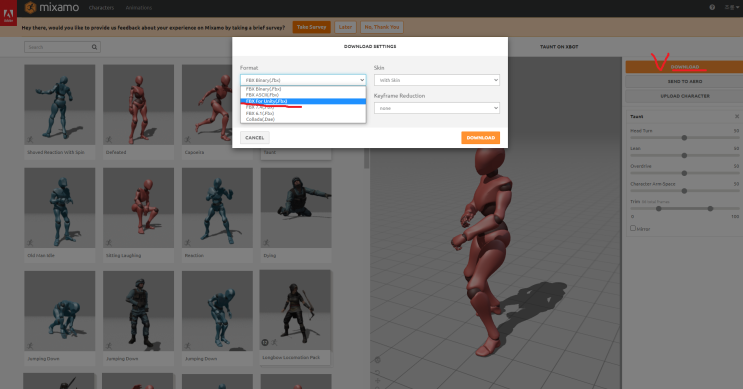Open the Skin dropdown

point(436,80)
